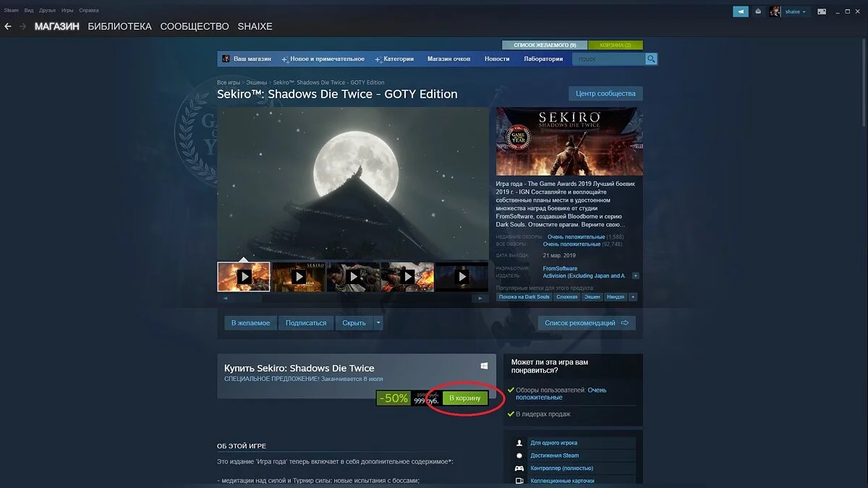Click the search magnifier button

coord(651,59)
